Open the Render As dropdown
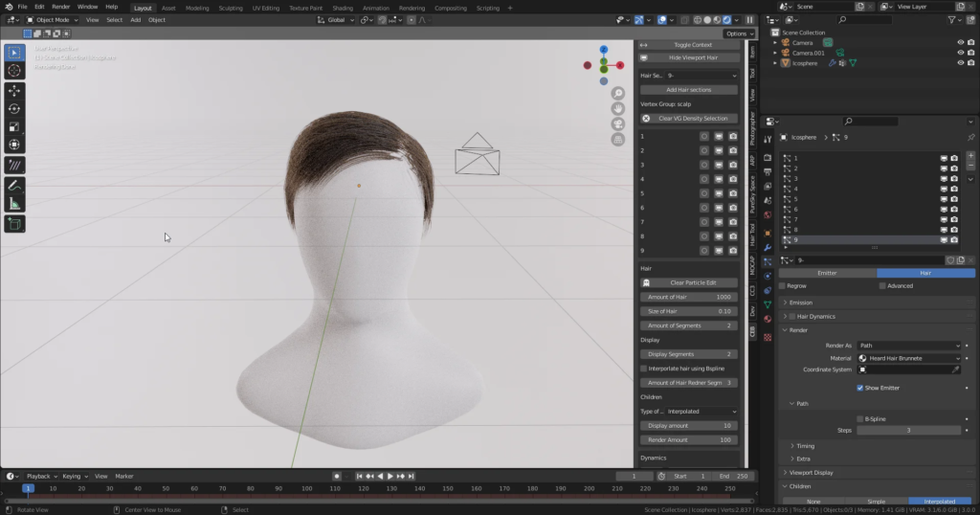The image size is (980, 515). click(908, 346)
